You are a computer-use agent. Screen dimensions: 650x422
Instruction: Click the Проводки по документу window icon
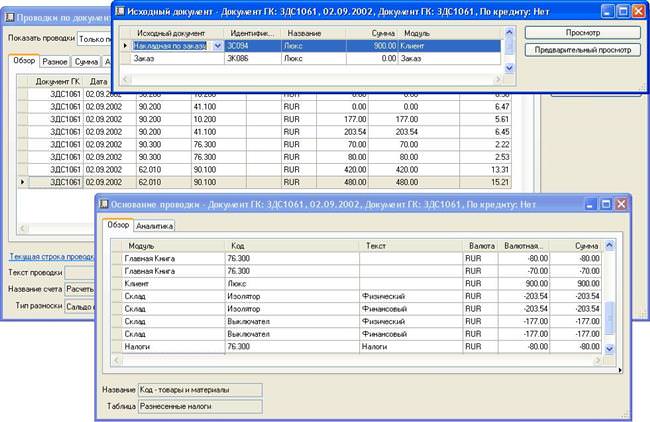tap(9, 17)
